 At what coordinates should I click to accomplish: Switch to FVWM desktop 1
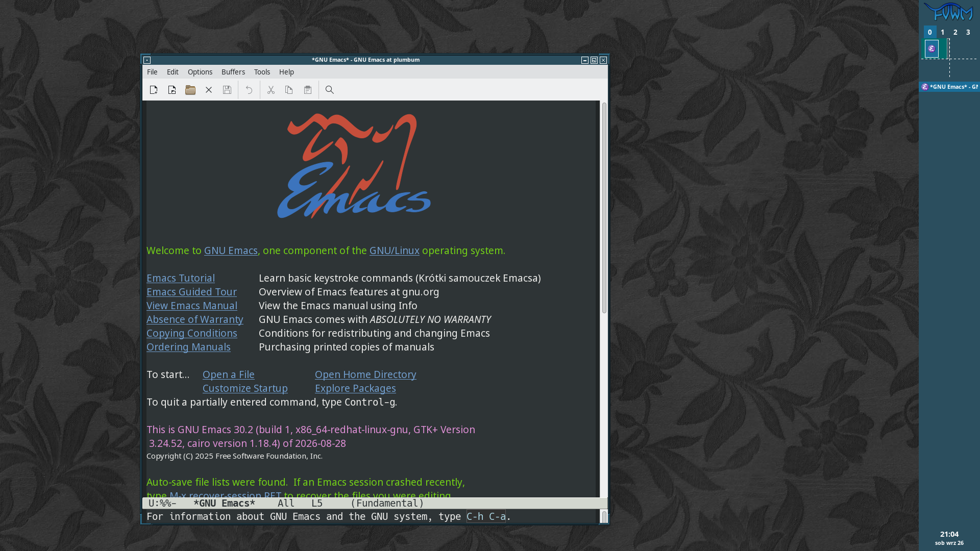click(943, 32)
